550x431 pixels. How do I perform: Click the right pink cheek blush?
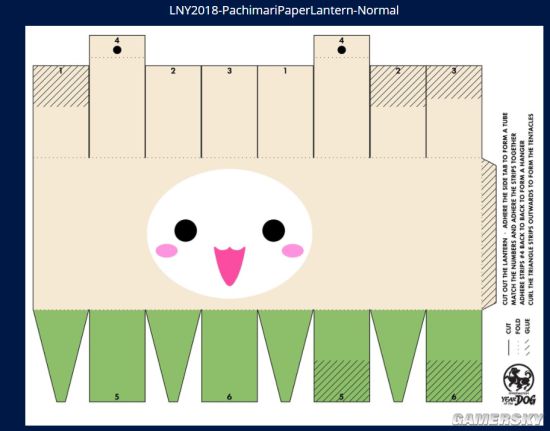point(293,251)
